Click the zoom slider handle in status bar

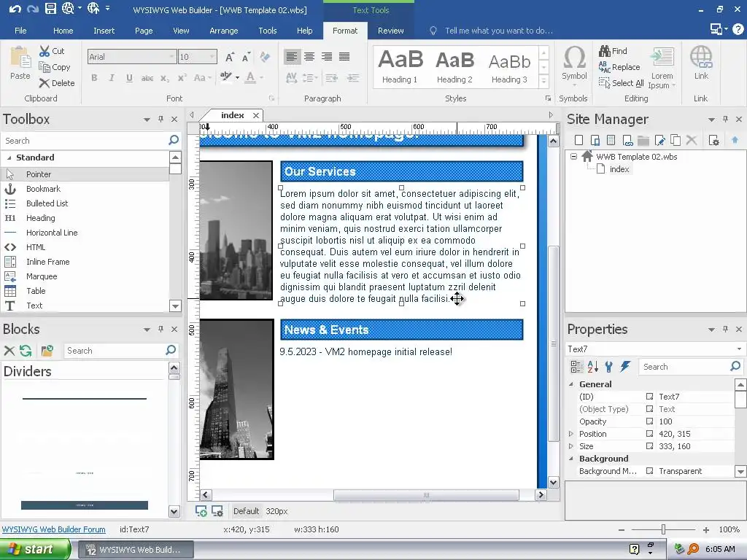[663, 529]
